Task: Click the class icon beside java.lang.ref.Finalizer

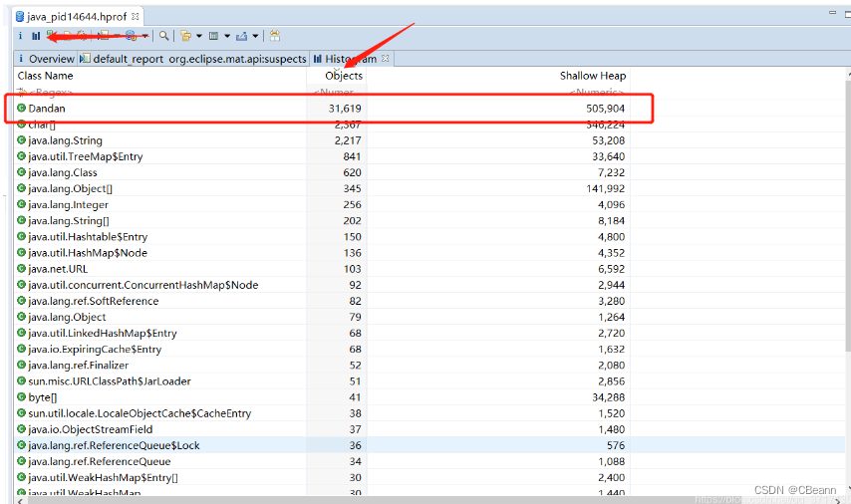Action: 21,366
